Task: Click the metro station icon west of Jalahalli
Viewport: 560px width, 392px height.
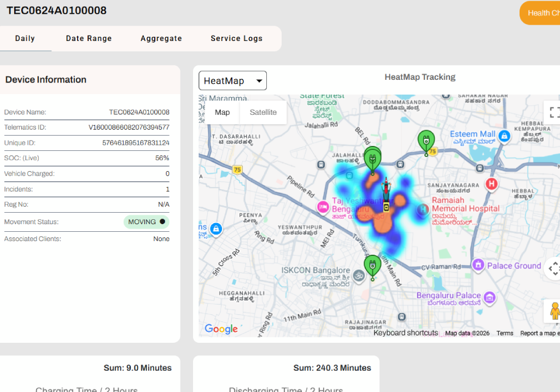Action: click(321, 165)
